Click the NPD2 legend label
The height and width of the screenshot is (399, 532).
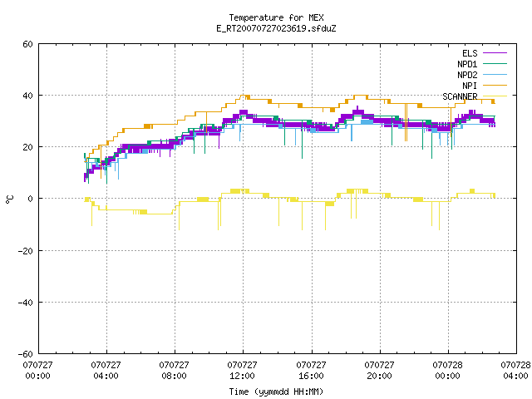pos(467,75)
